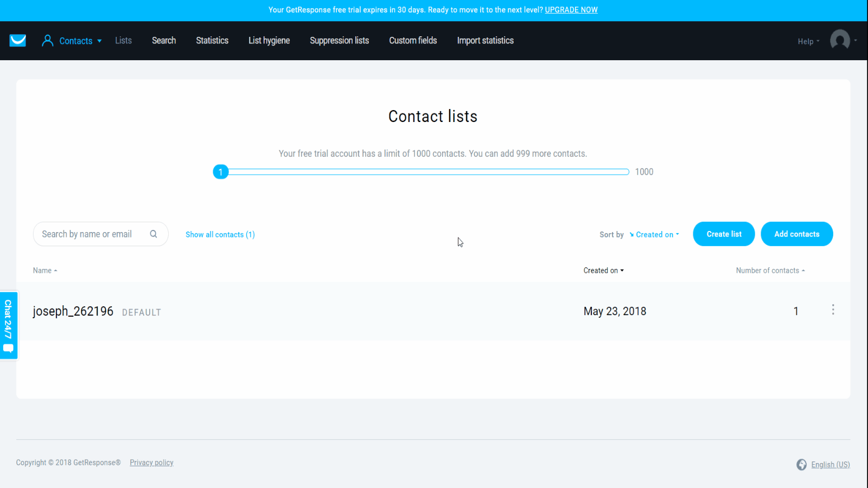Change language via English (US) link
This screenshot has height=488, width=868.
pyautogui.click(x=831, y=465)
